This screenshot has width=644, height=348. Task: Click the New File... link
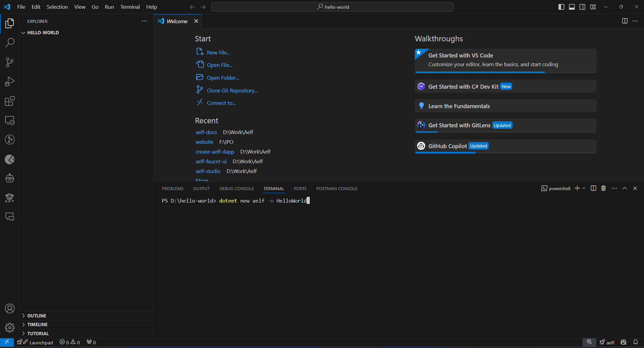click(218, 52)
